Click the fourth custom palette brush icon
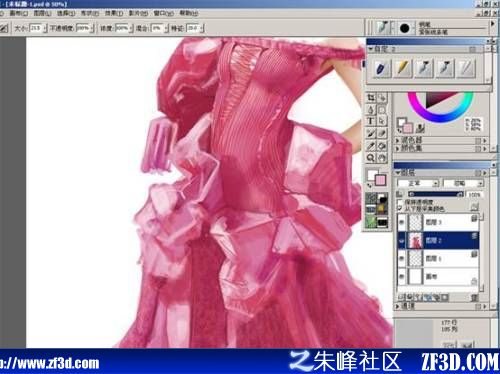Image resolution: width=500 pixels, height=374 pixels. (445, 68)
